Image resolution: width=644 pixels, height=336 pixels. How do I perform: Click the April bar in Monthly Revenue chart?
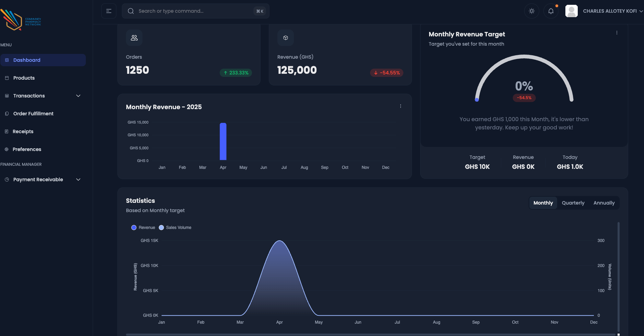pyautogui.click(x=223, y=141)
